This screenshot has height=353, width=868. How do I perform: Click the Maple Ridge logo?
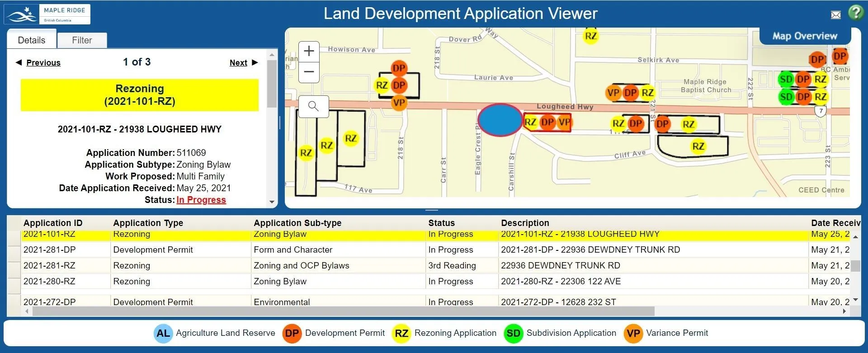pos(47,14)
